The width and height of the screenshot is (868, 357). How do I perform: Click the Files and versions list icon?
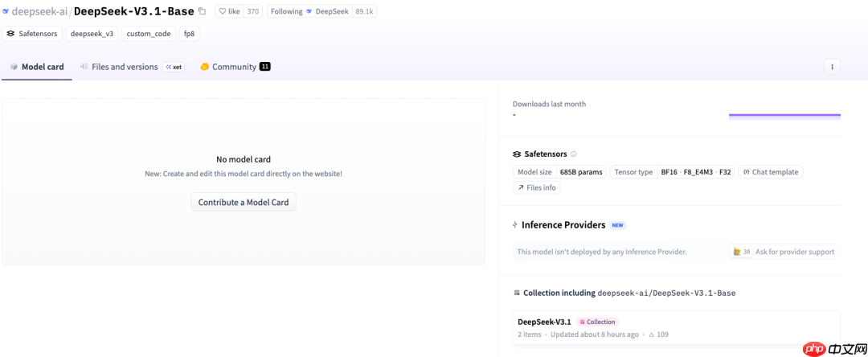(84, 67)
